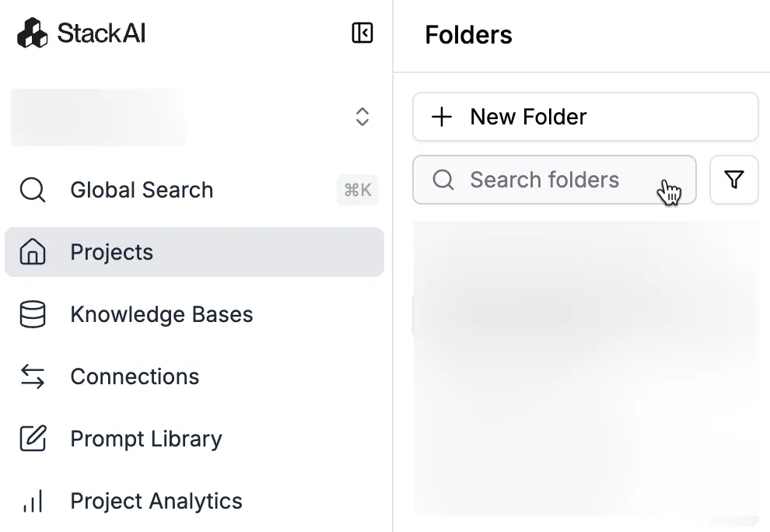
Task: Click the Projects home icon
Action: click(x=33, y=252)
